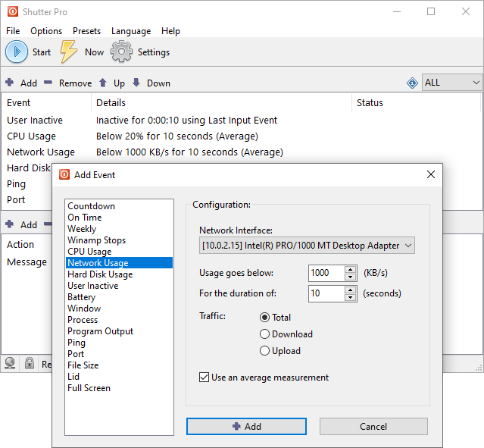484x448 pixels.
Task: Click the Remove label in events toolbar
Action: [x=75, y=83]
